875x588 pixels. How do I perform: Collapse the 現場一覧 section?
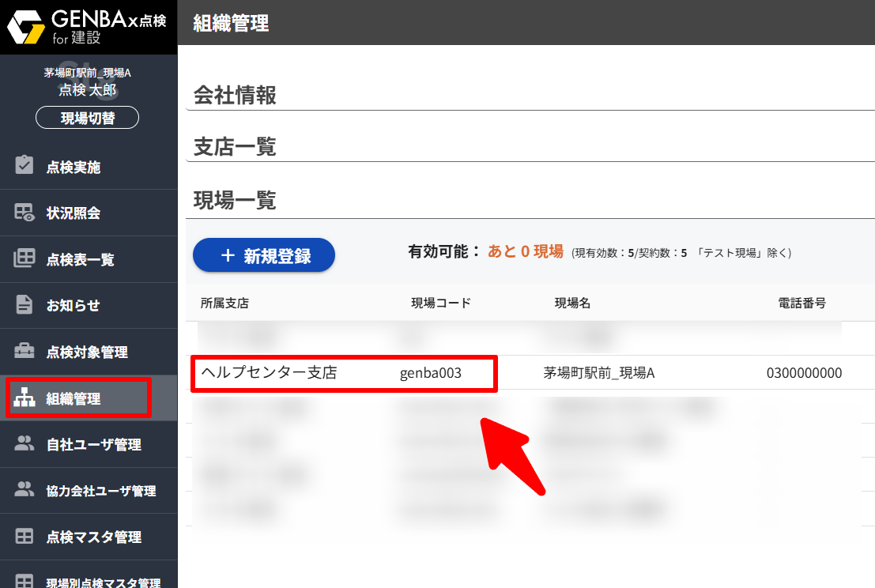tap(235, 201)
